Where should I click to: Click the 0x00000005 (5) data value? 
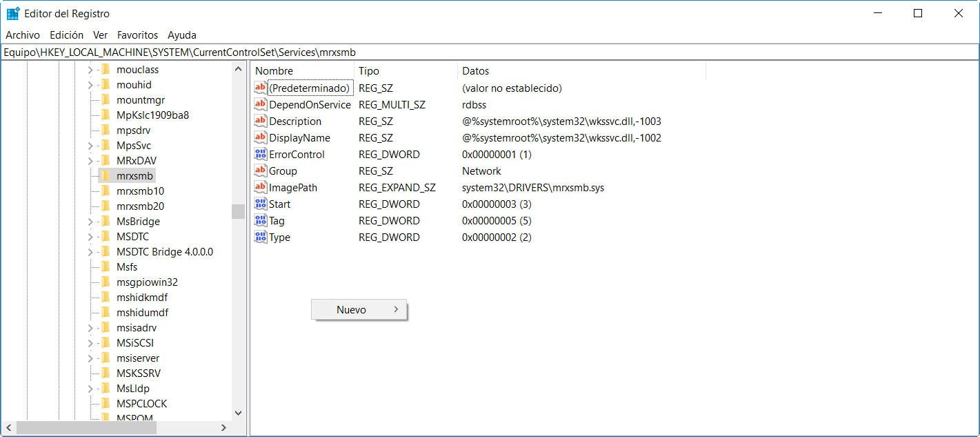pyautogui.click(x=497, y=221)
